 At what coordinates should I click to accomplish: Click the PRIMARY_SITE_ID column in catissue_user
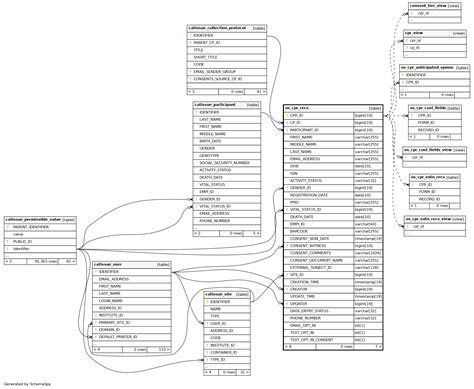click(x=114, y=323)
